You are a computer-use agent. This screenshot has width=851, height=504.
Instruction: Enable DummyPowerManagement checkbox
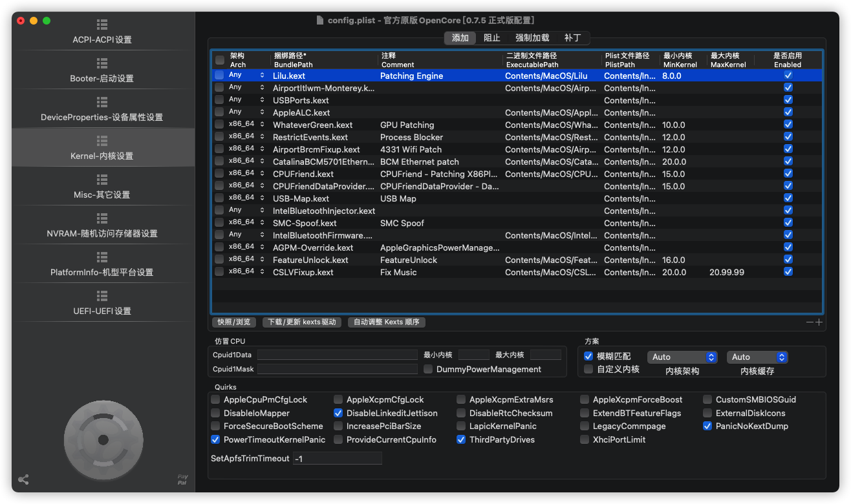[428, 369]
